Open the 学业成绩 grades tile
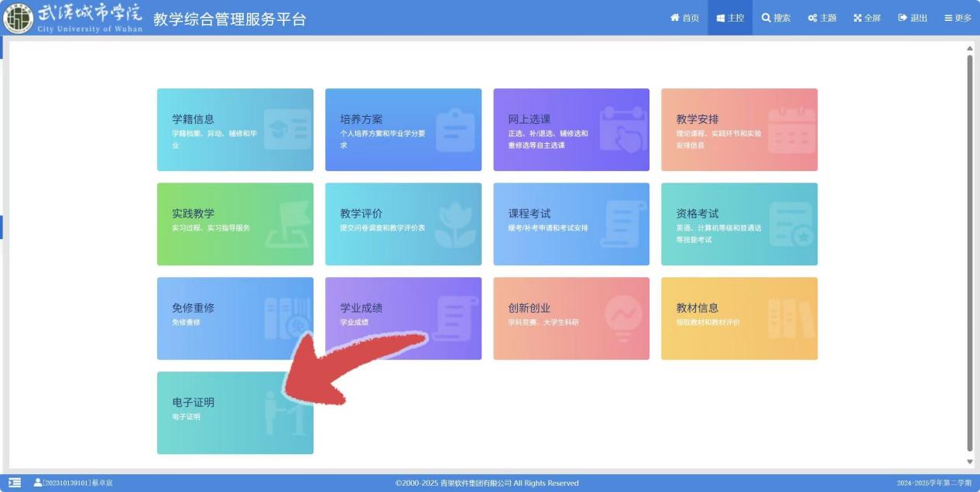 coord(403,318)
